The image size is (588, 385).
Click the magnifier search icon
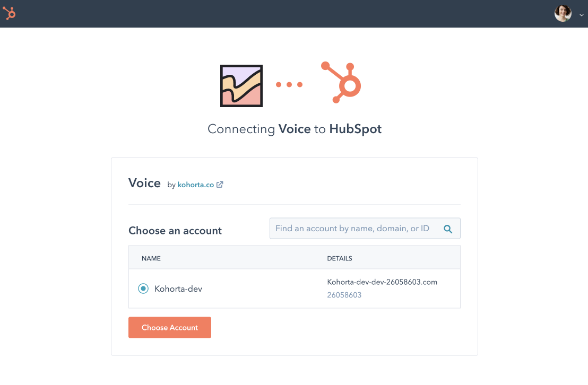tap(448, 229)
